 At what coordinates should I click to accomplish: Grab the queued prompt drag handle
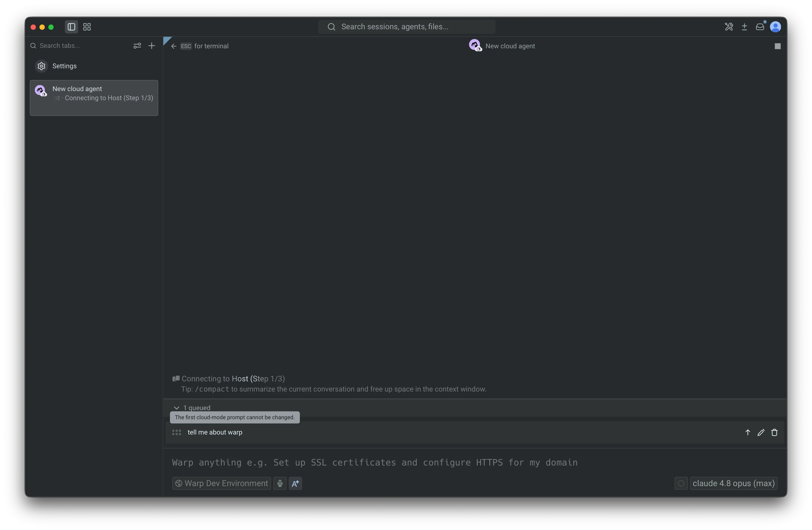(x=176, y=433)
